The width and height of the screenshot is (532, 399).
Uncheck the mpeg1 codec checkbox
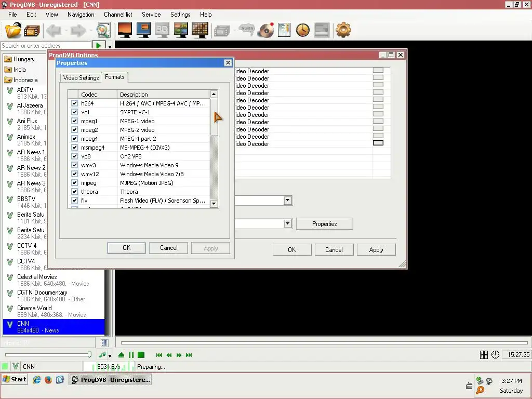coord(74,121)
